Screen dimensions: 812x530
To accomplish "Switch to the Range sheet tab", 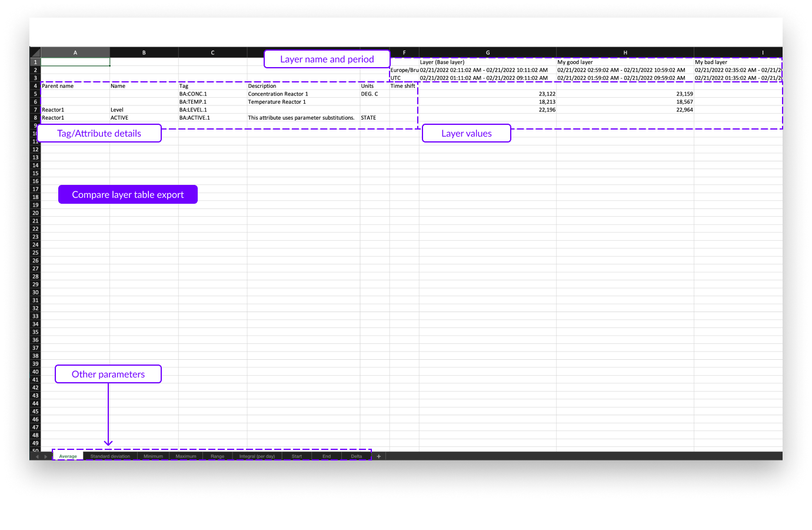I will pos(217,456).
